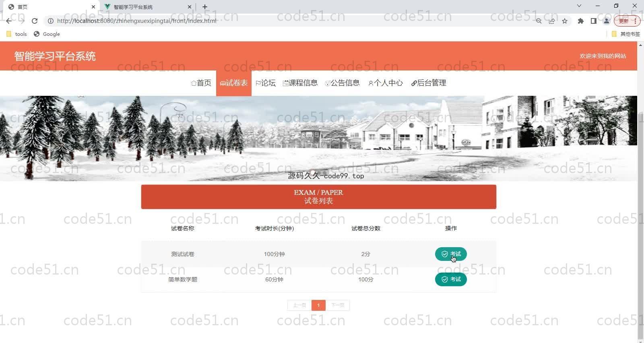Open 后台管理 in the navigation menu
The width and height of the screenshot is (644, 343).
coord(429,83)
